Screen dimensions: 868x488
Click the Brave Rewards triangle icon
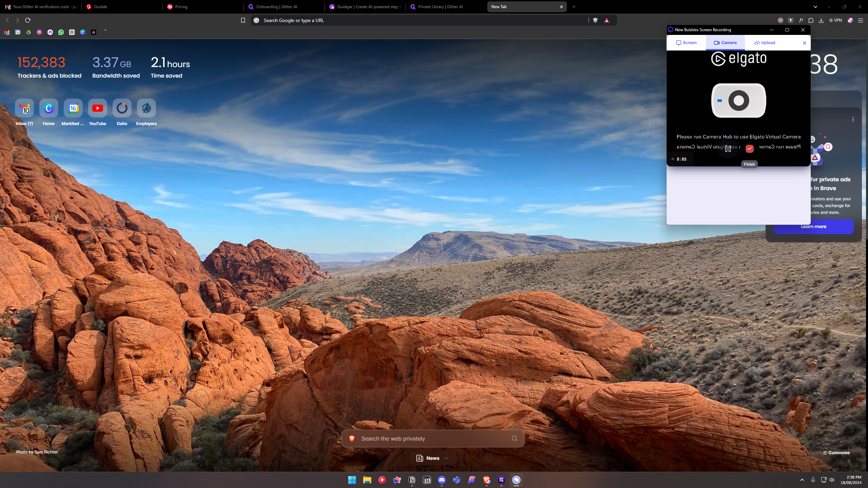tap(607, 20)
